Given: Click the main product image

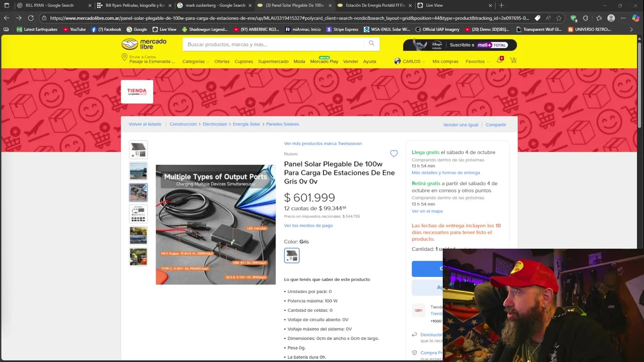Looking at the screenshot, I should click(x=216, y=225).
